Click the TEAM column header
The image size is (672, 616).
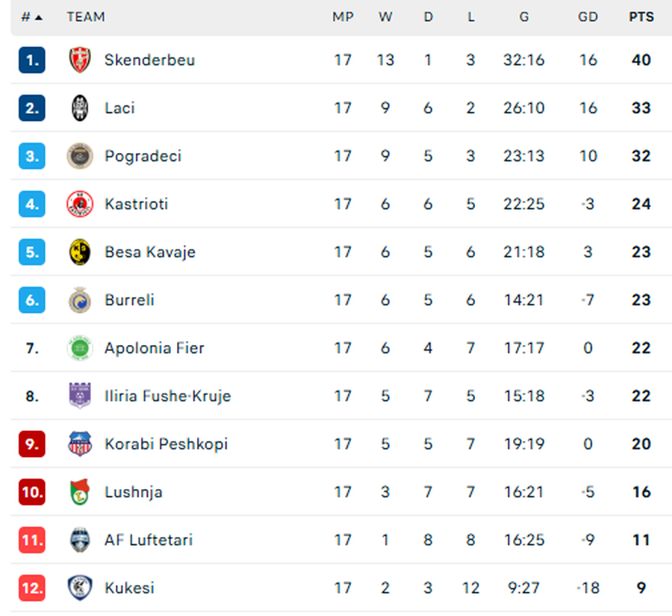[x=86, y=16]
